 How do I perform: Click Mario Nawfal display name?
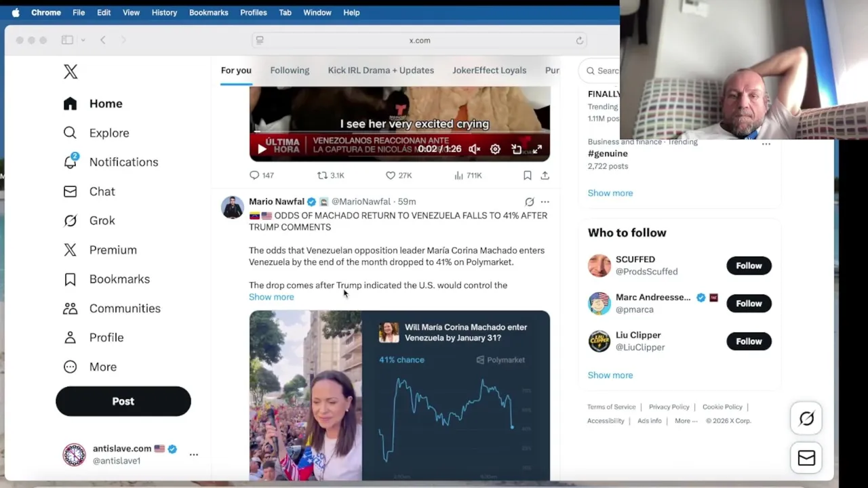coord(277,201)
